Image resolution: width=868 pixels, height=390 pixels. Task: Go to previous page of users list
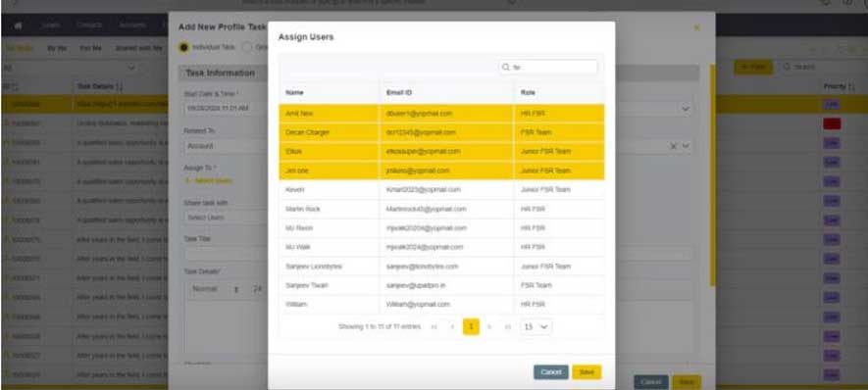point(452,327)
